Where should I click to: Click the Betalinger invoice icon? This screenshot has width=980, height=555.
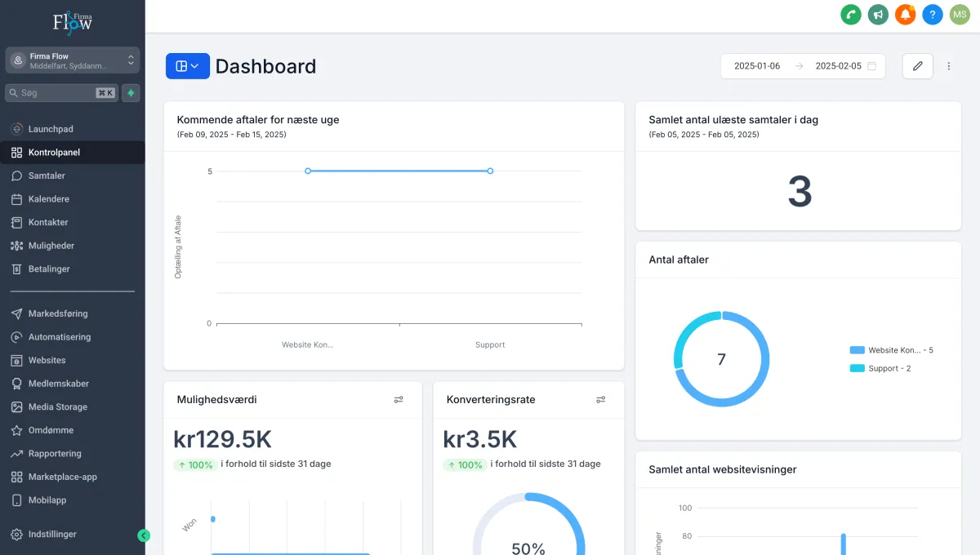16,269
